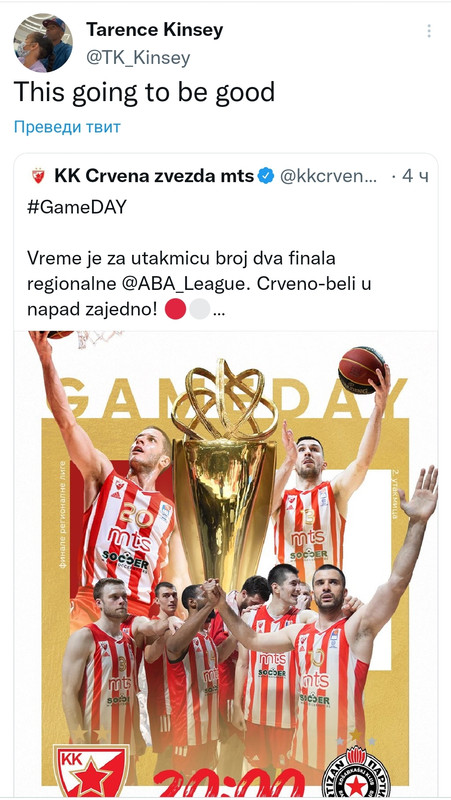Click the Tarence Kinsey display name

pos(155,30)
